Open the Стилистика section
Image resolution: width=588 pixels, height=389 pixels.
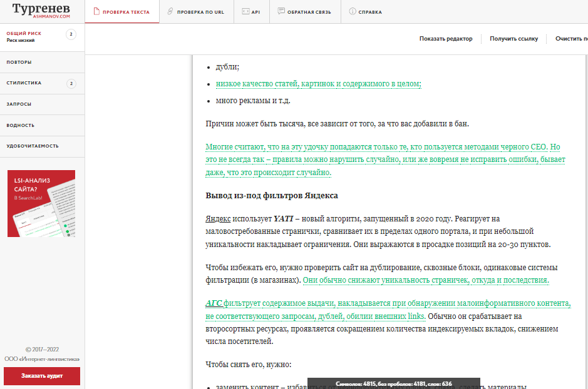tap(42, 83)
